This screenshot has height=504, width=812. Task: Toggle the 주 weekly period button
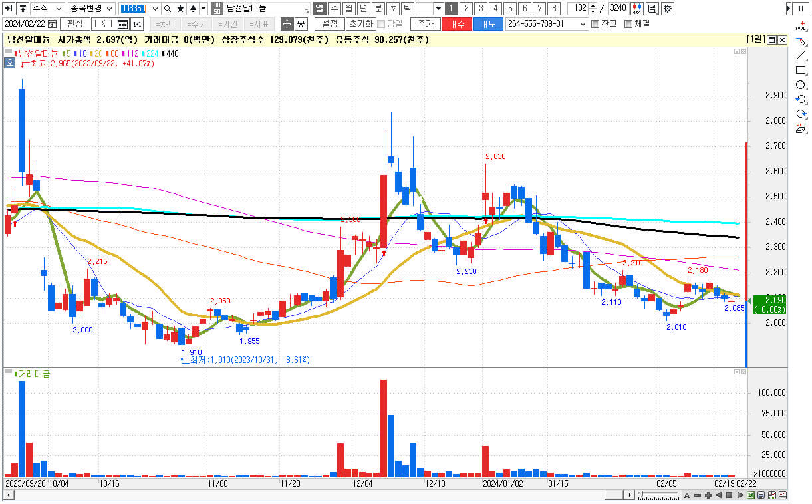334,9
